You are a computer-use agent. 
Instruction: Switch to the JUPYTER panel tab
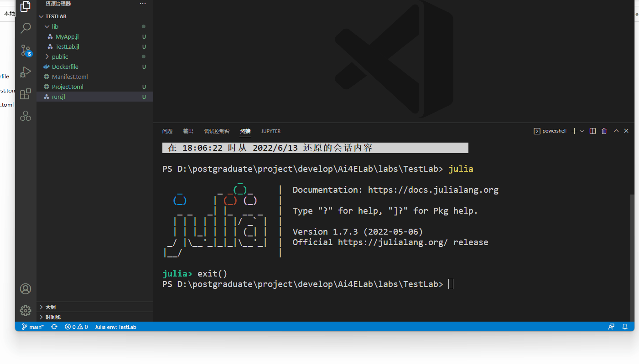271,131
